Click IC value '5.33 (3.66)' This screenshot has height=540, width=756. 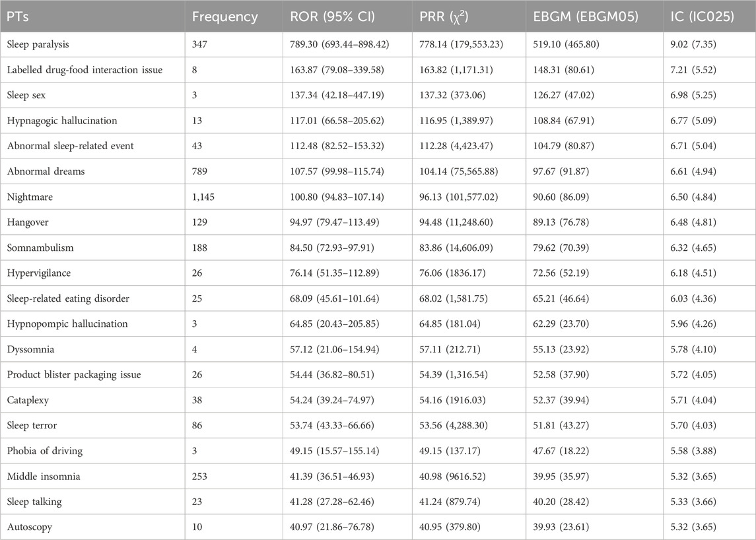point(693,502)
